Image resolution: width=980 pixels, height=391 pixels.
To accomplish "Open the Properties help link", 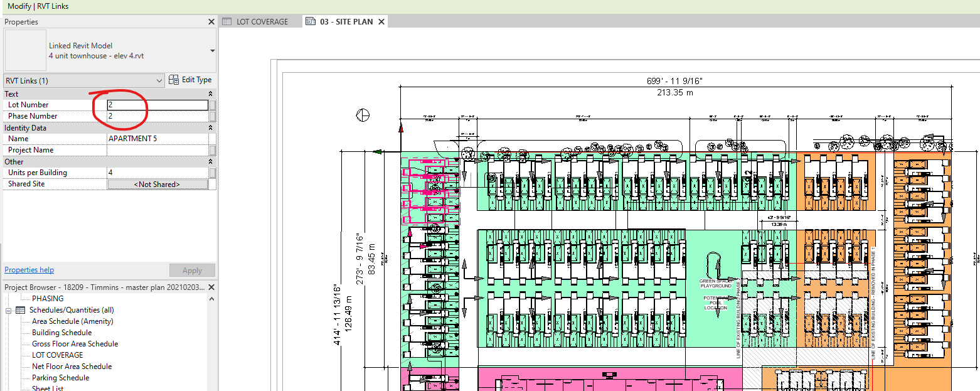I will click(29, 269).
